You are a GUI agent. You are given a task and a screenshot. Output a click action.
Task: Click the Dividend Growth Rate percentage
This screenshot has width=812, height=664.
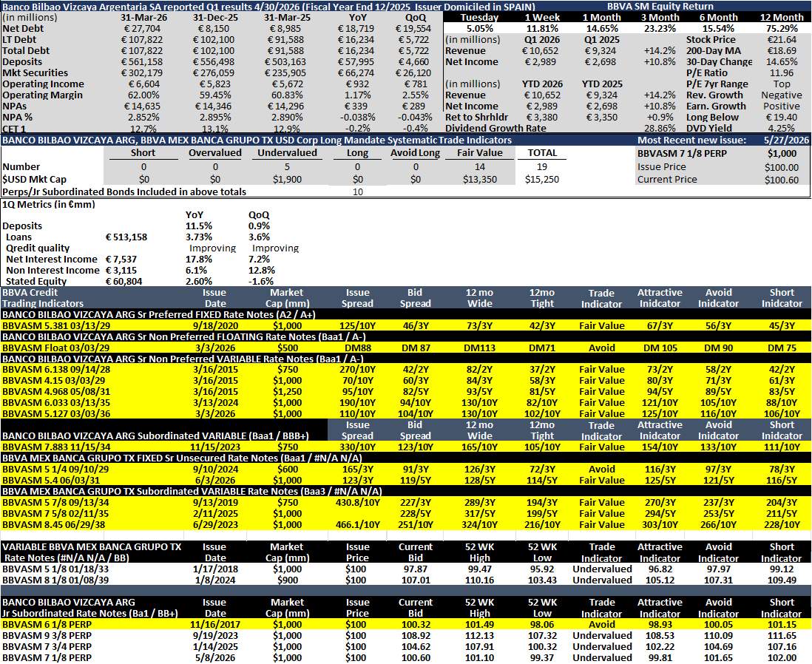660,128
